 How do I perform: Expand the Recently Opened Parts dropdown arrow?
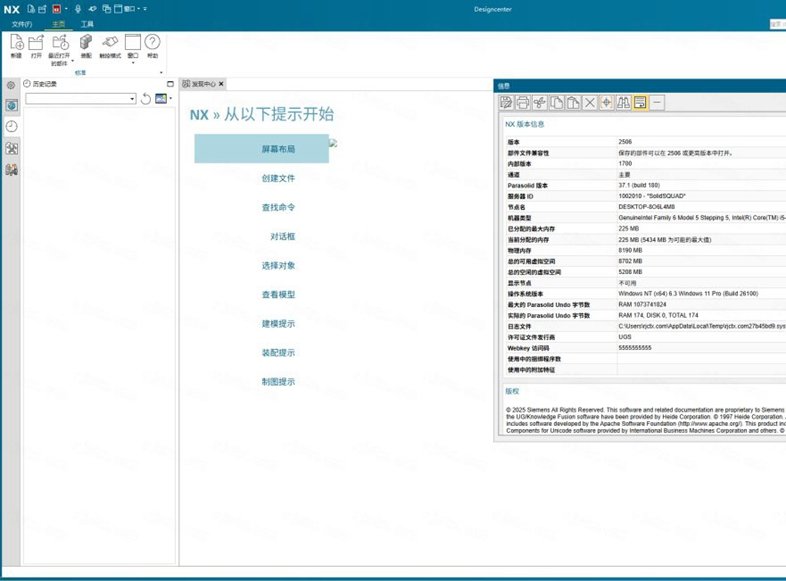73,61
